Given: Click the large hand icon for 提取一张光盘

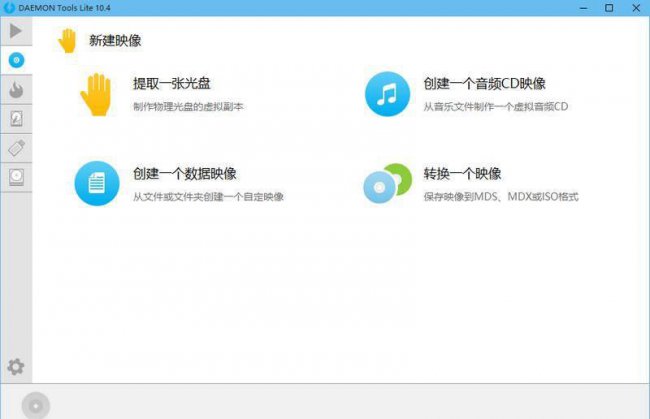Looking at the screenshot, I should 96,94.
